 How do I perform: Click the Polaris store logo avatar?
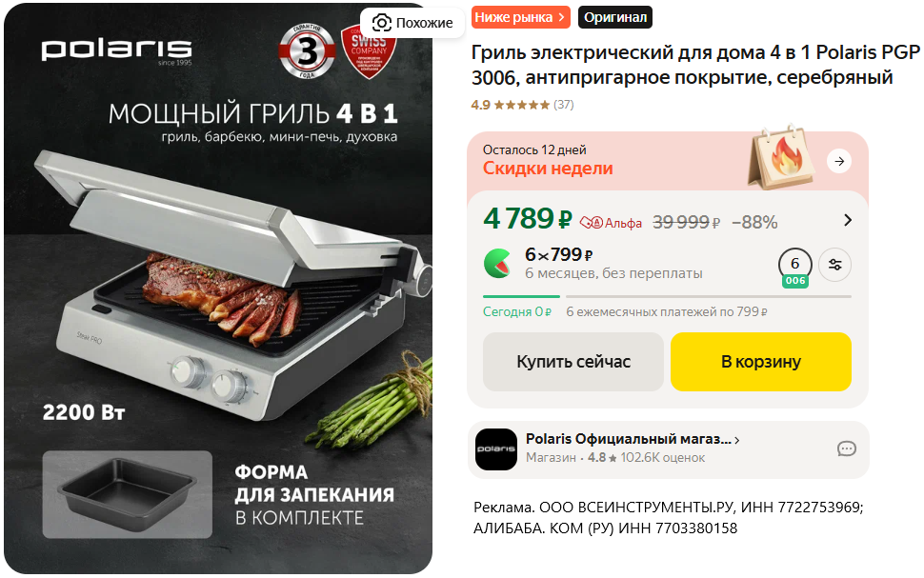[496, 448]
